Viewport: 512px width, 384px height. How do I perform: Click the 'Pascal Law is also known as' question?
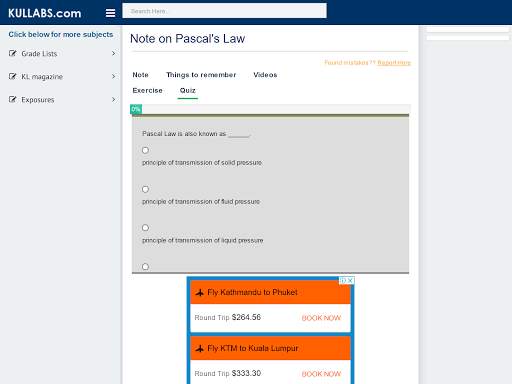coord(196,134)
